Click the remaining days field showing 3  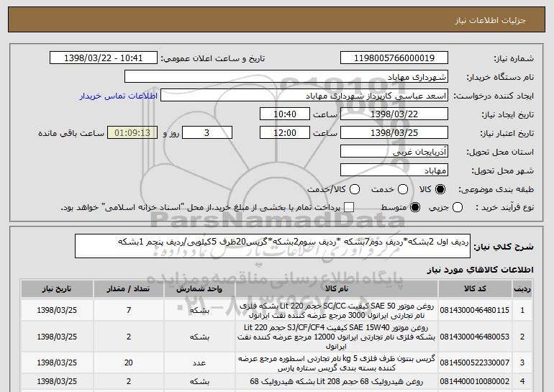207,133
